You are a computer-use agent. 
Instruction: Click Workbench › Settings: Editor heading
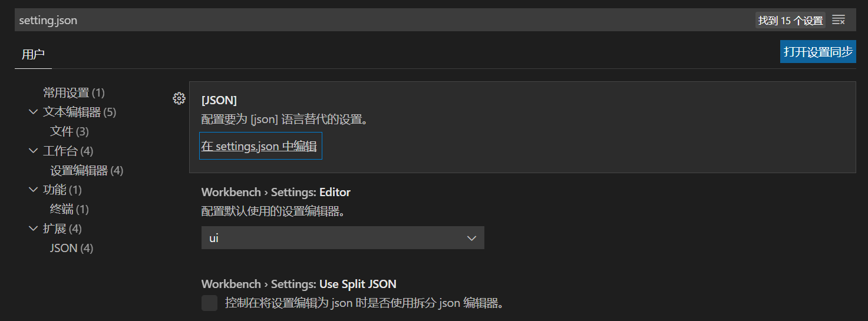click(276, 192)
